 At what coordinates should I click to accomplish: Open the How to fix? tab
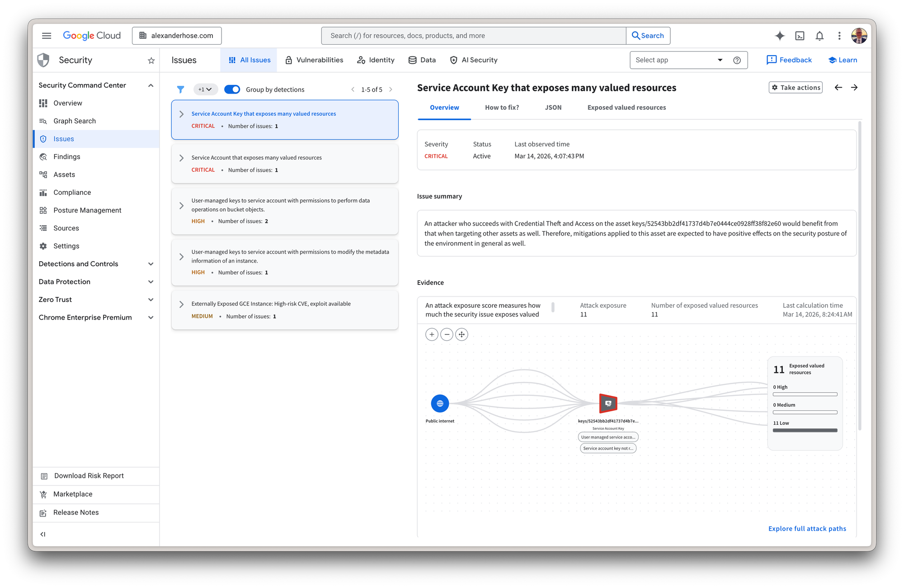point(502,108)
